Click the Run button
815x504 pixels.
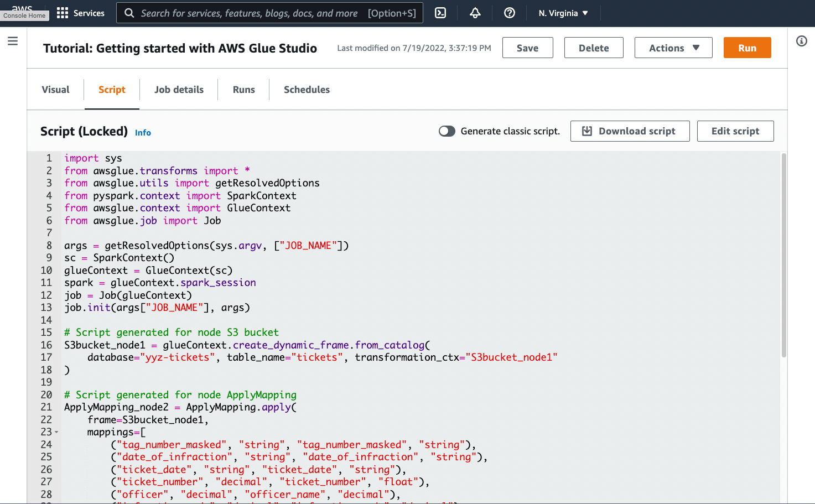(747, 48)
